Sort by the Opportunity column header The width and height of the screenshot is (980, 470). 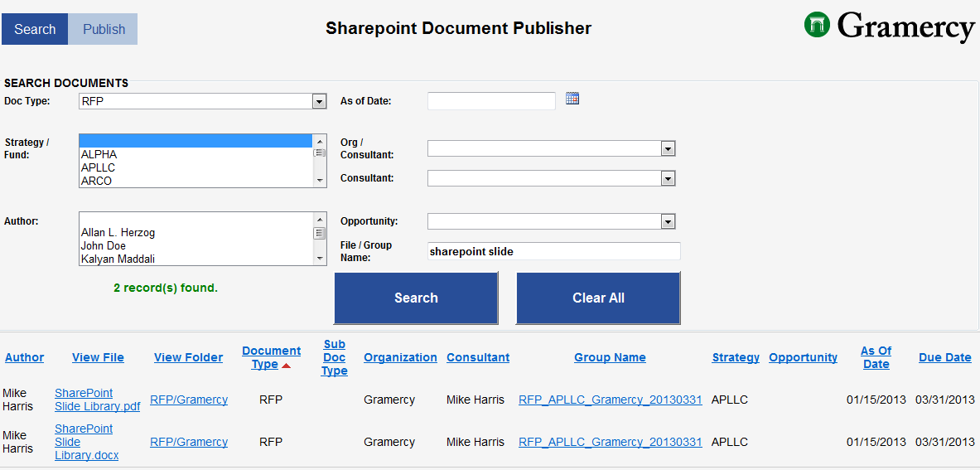click(x=803, y=357)
